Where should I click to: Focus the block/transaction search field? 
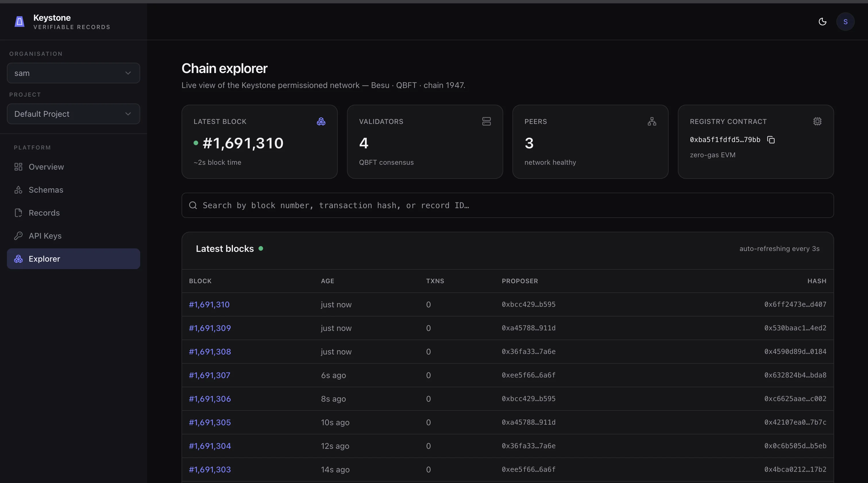click(508, 205)
